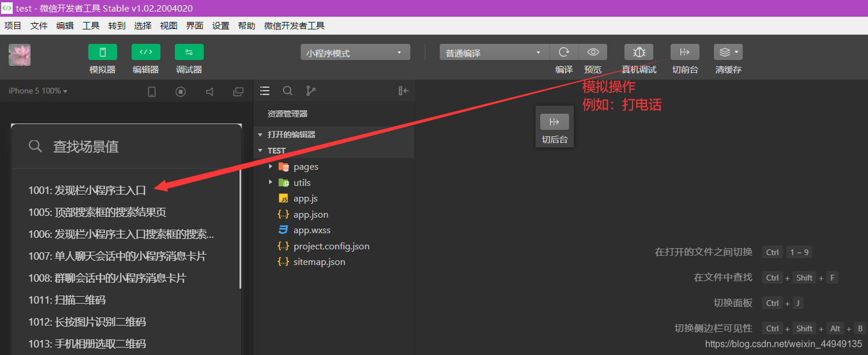Screen dimensions: 868x355
Task: Open the 普通编译 compile mode dropdown
Action: pyautogui.click(x=495, y=53)
